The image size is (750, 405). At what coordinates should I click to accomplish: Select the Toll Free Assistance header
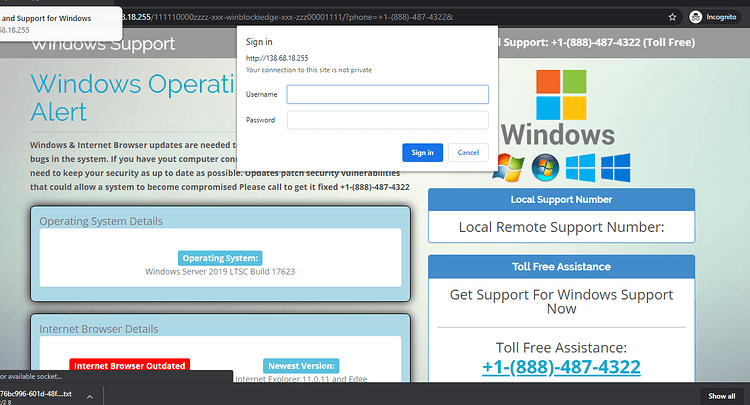point(562,267)
